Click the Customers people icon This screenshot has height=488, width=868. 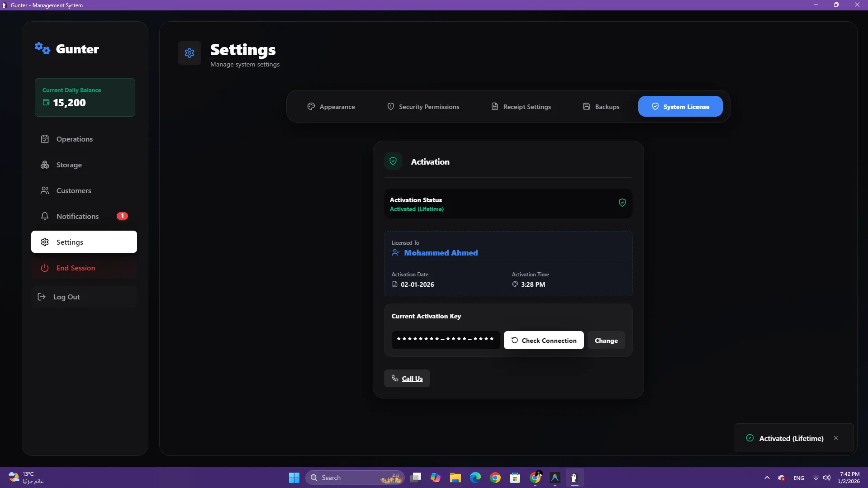[45, 190]
